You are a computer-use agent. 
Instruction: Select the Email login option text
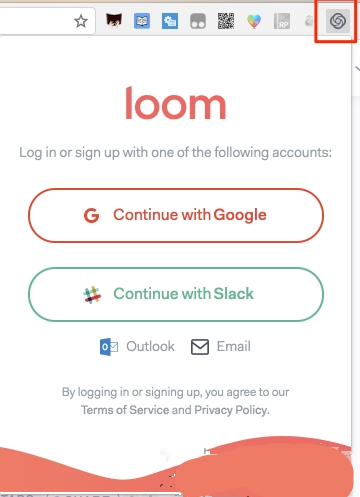(234, 346)
